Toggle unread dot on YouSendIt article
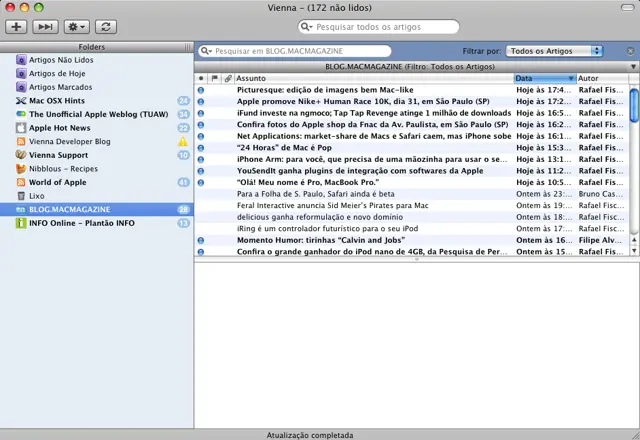 201,171
